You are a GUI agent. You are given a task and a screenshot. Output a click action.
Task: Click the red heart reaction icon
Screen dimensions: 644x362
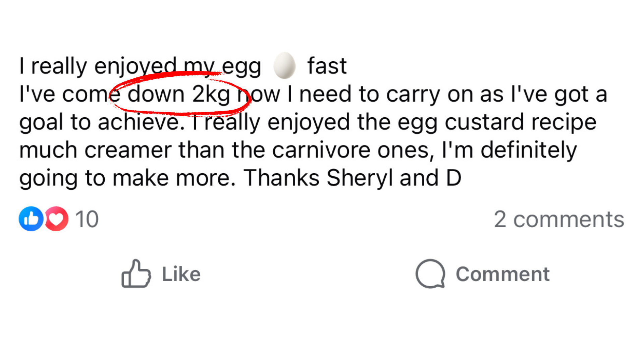pos(56,219)
